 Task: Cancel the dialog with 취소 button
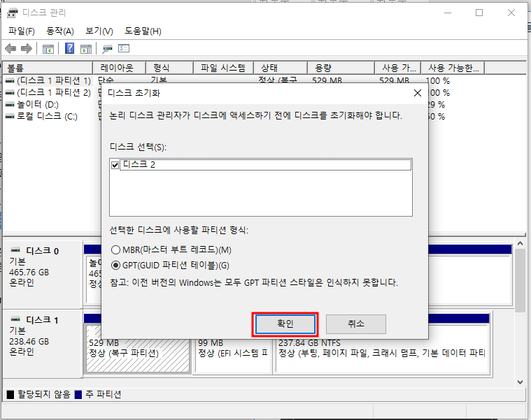click(x=356, y=324)
